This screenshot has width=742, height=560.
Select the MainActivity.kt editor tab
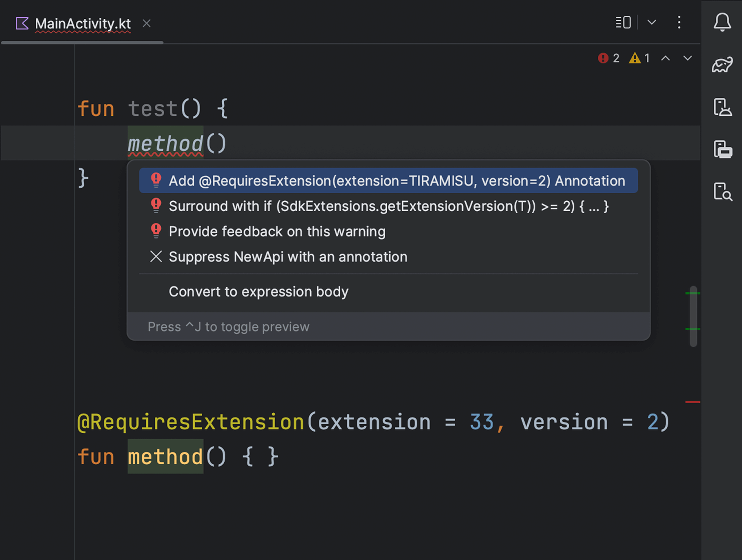point(83,23)
